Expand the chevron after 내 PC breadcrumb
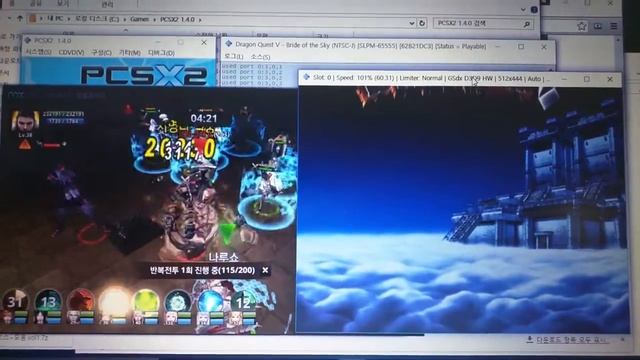Viewport: 640px width, 360px height. point(69,19)
